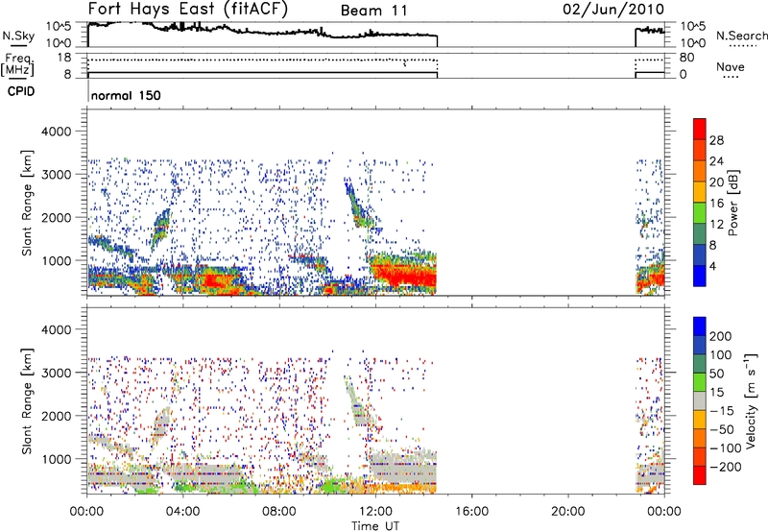This screenshot has height=532, width=768.
Task: Click the '2000' tick on velocity panel axis
Action: (x=56, y=416)
